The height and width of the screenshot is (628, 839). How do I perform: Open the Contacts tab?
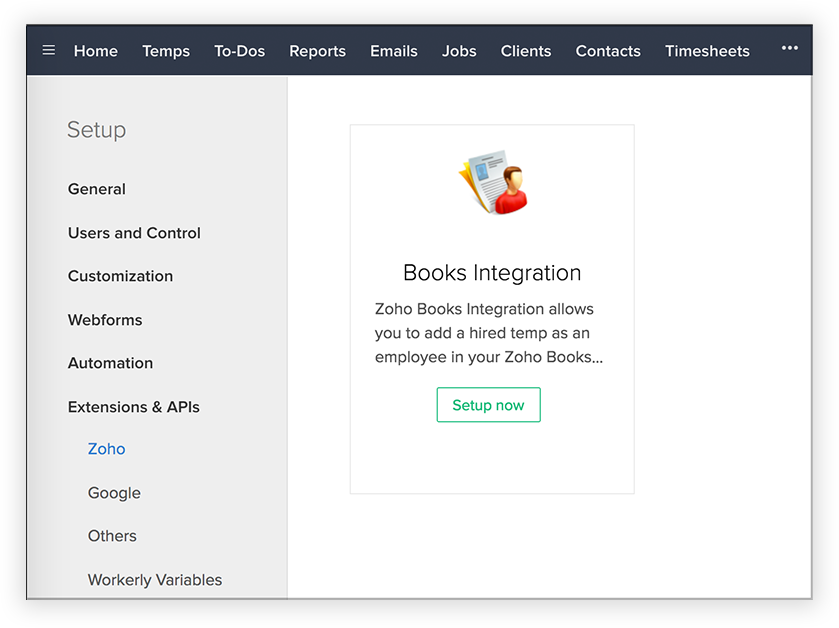point(608,51)
